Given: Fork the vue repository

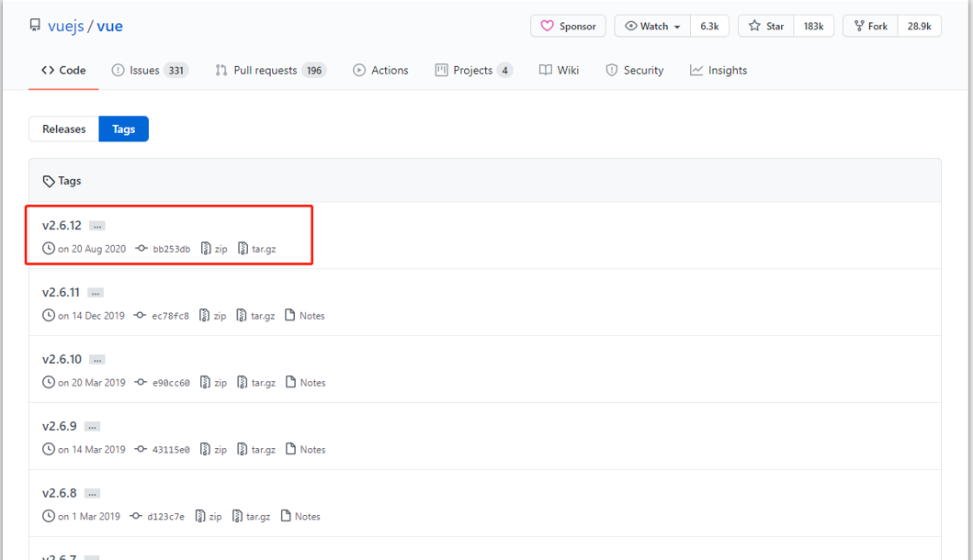Looking at the screenshot, I should click(x=871, y=26).
